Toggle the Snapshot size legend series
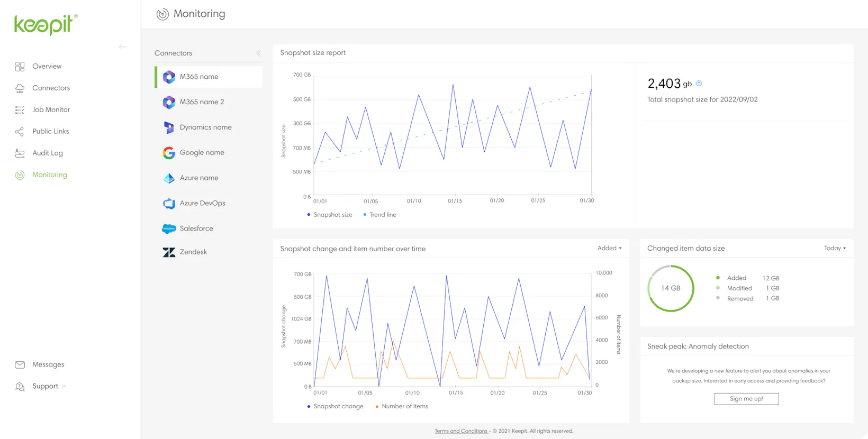Viewport: 868px width, 439px height. tap(330, 215)
